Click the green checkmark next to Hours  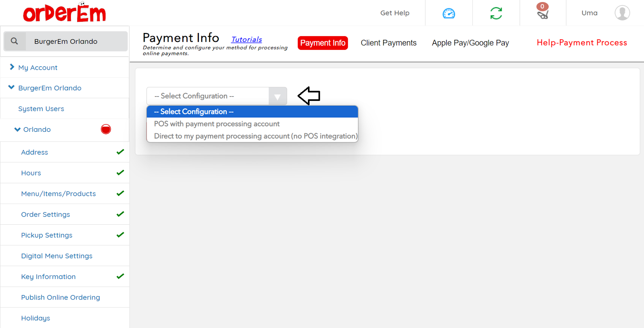pos(120,173)
